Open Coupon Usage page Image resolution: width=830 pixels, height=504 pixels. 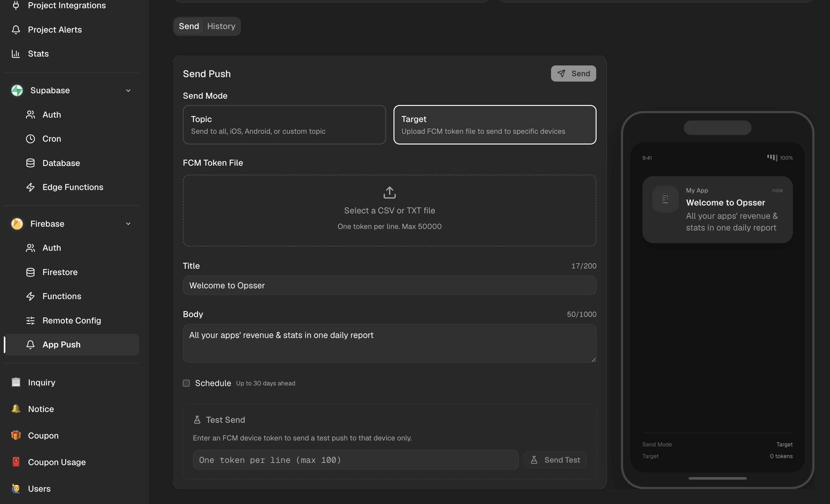pos(71,462)
